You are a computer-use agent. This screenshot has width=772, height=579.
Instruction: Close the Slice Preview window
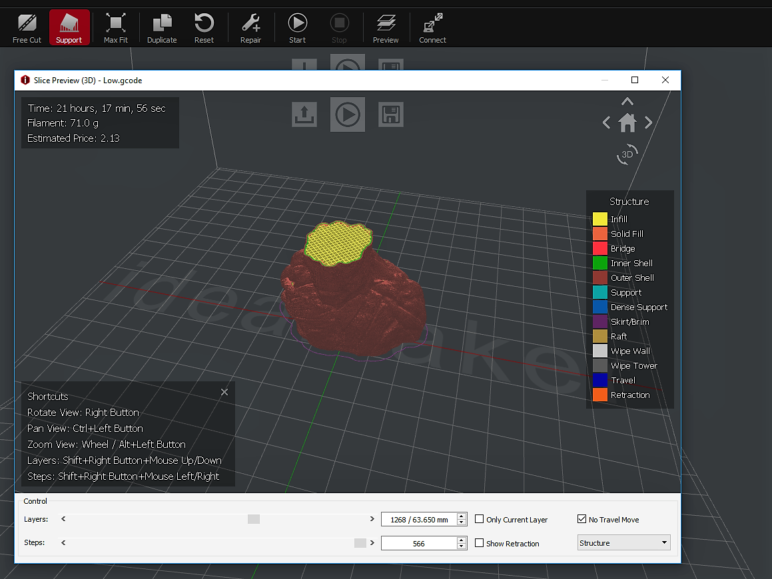tap(665, 80)
